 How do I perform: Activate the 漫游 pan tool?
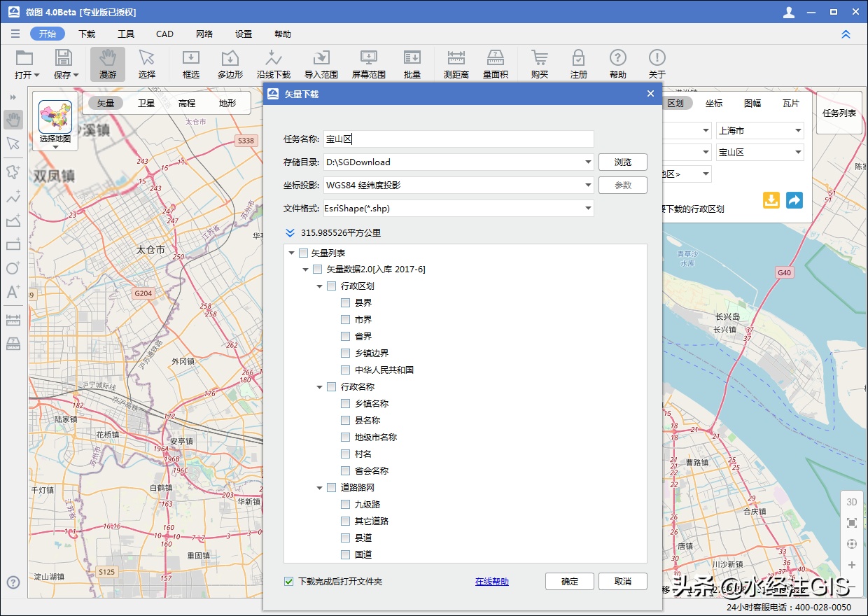point(107,64)
